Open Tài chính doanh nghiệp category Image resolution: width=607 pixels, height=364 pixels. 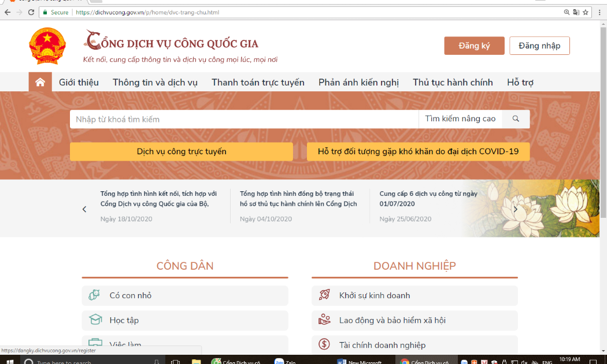414,345
